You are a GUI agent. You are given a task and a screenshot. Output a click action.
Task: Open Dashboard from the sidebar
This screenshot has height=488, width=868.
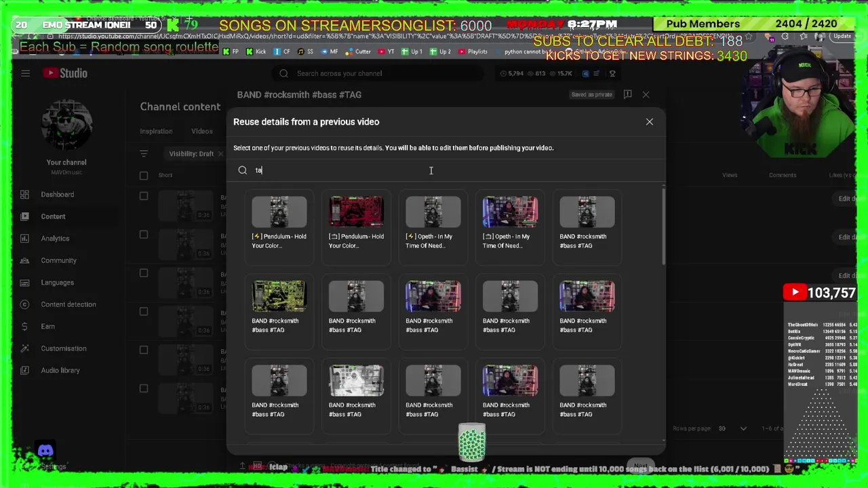(x=57, y=195)
